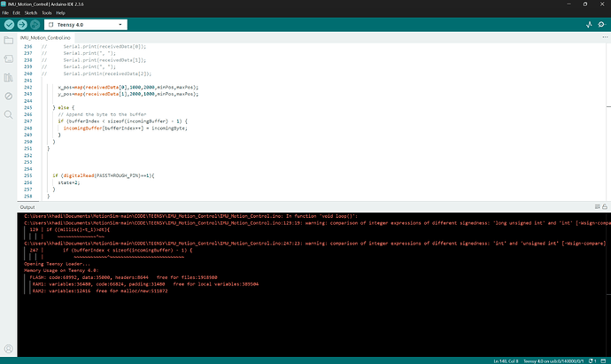
Task: Click the 'state=2;' code line
Action: 69,182
